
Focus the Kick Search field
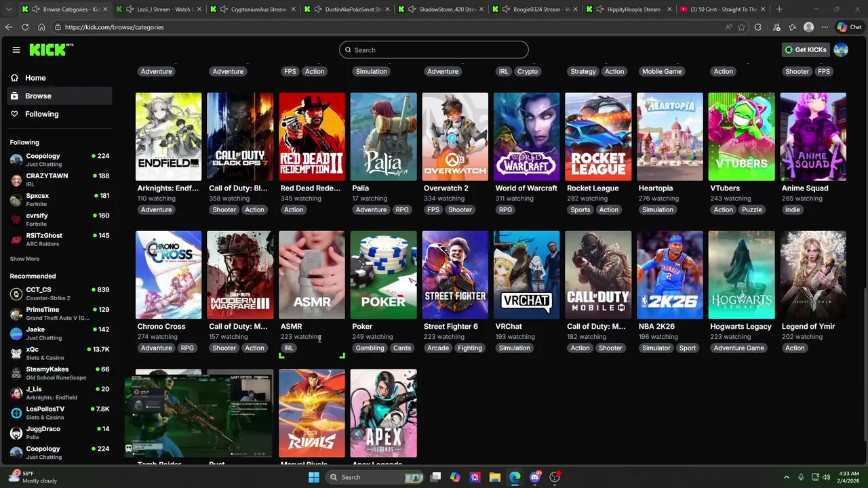[434, 49]
